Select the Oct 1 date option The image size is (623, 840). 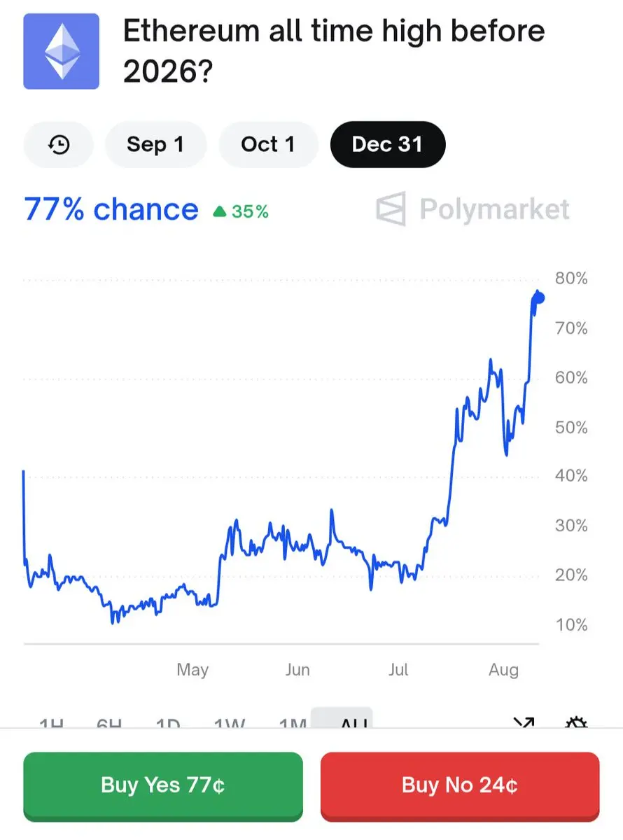tap(268, 145)
